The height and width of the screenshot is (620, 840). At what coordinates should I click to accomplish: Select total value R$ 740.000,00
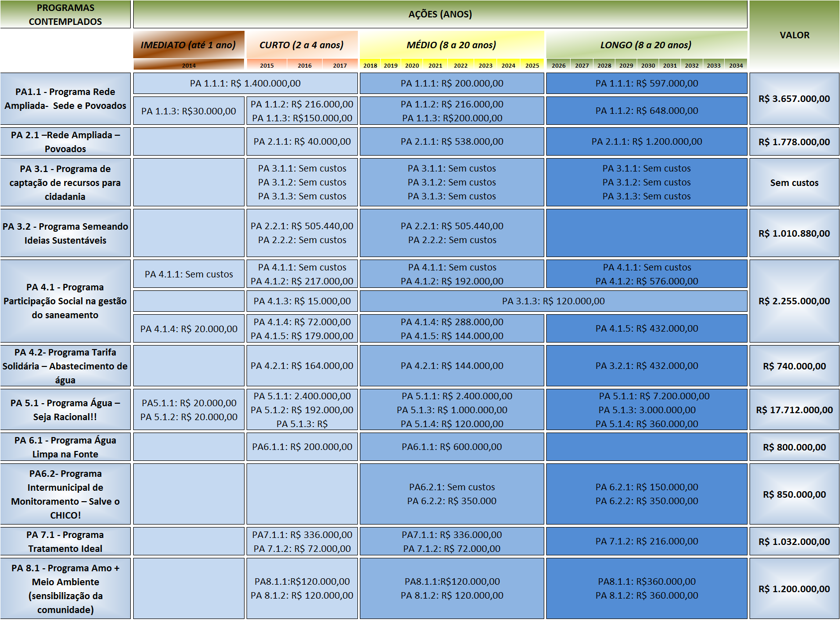[794, 366]
